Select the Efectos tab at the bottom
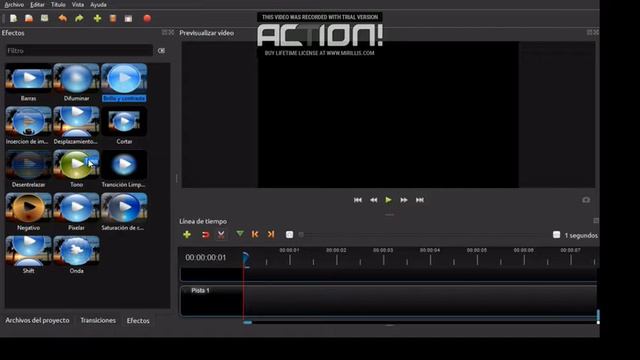The image size is (640, 360). (x=138, y=321)
